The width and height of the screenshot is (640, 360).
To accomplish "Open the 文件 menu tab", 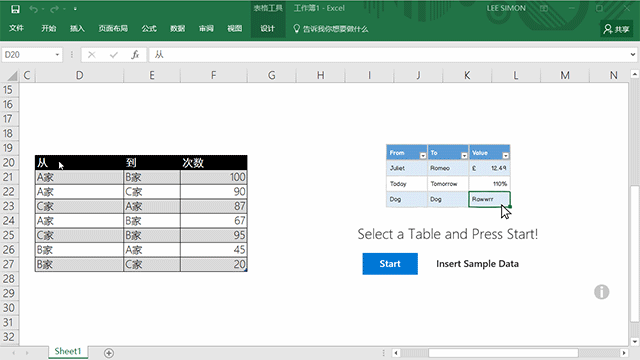I will [x=16, y=28].
